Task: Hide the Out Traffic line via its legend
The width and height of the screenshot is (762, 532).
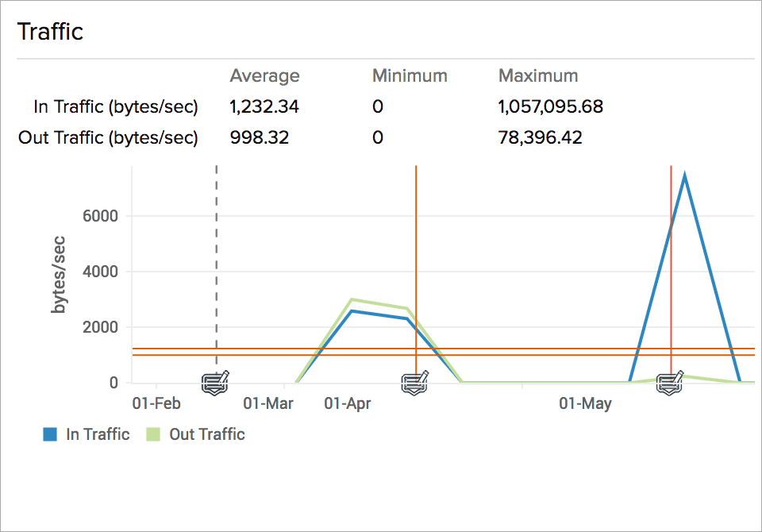Action: (207, 434)
